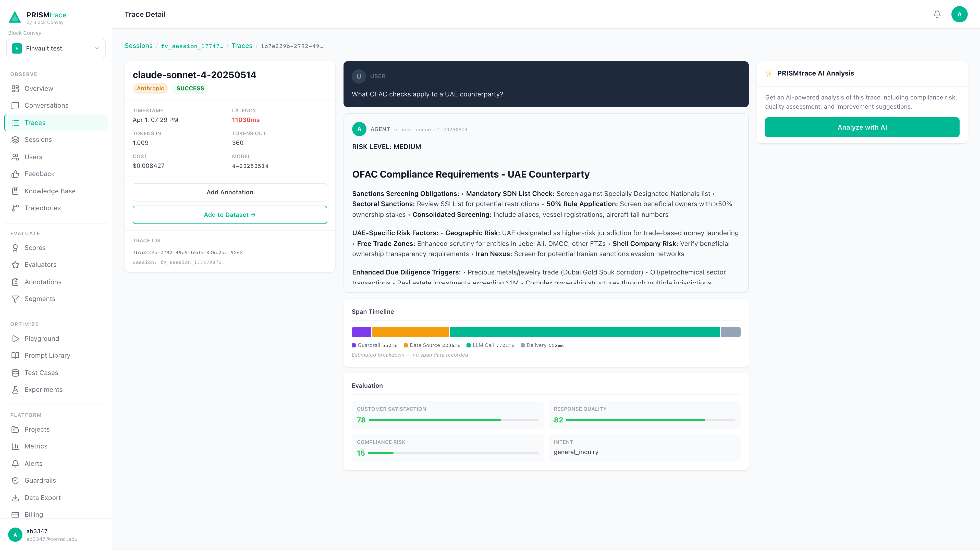
Task: Click the trace ID 1b7e229b-2792-49d9 text
Action: tap(188, 253)
